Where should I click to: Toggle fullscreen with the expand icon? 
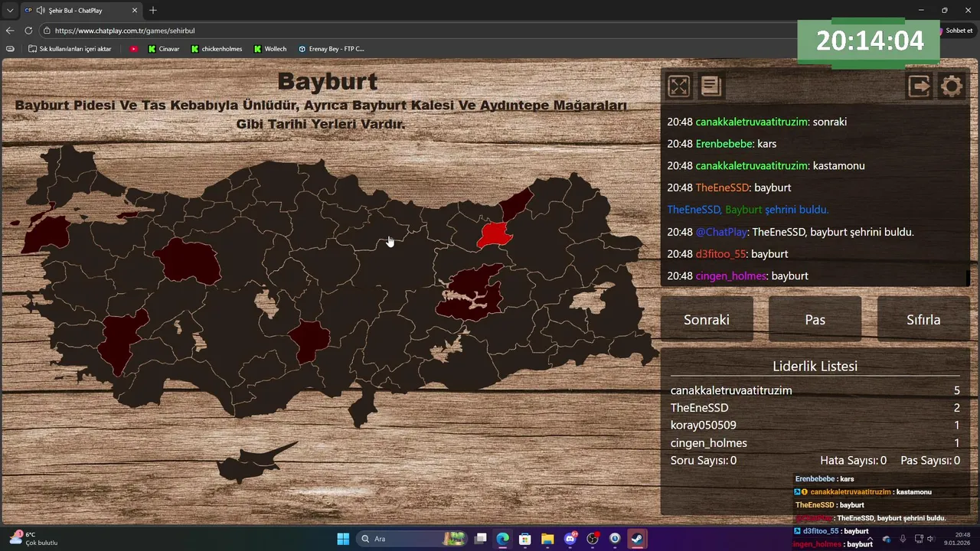click(x=678, y=86)
